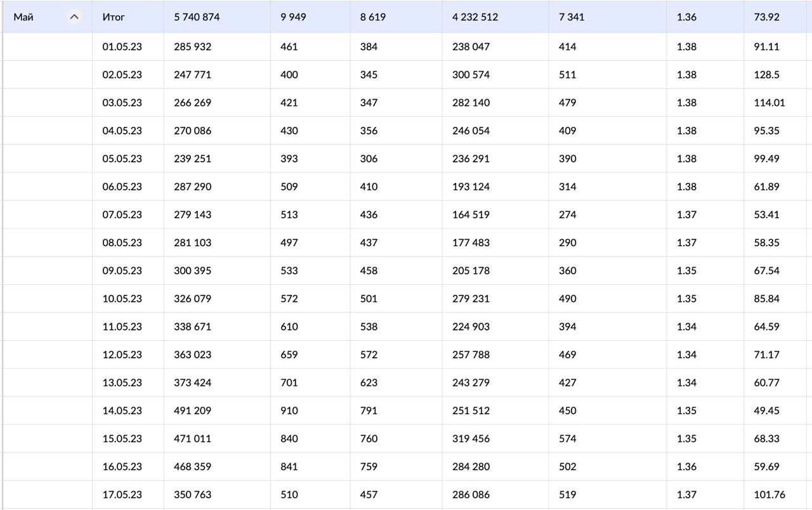Select the 270 086 cell
The width and height of the screenshot is (812, 510).
(193, 131)
